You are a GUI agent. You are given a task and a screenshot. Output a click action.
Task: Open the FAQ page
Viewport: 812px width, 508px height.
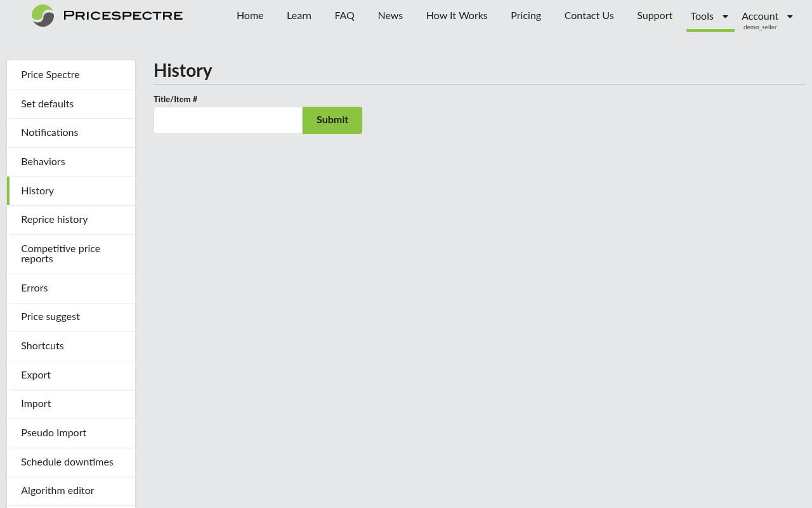pyautogui.click(x=344, y=16)
